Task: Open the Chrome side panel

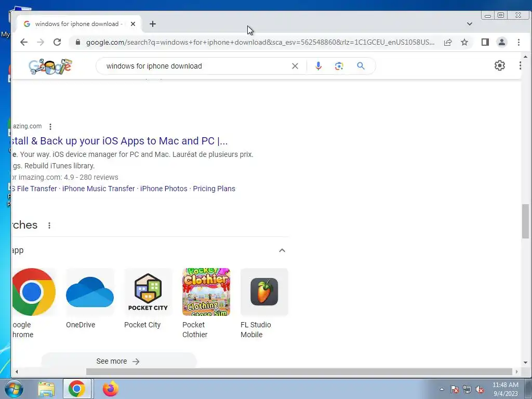Action: coord(485,42)
